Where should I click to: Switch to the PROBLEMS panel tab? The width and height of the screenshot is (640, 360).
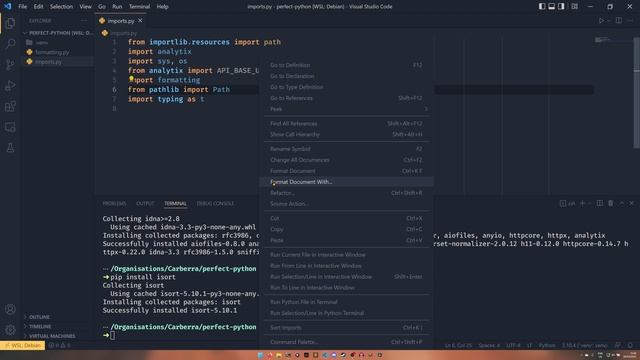coord(114,203)
